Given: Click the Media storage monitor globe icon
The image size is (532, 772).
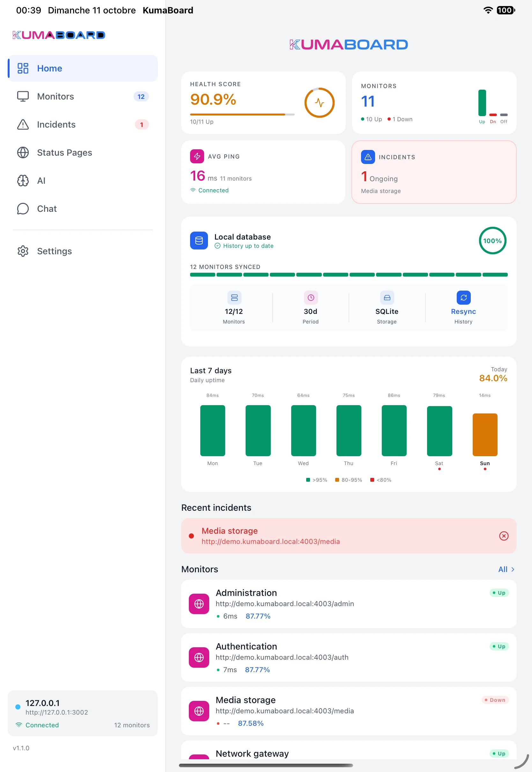Looking at the screenshot, I should (199, 711).
